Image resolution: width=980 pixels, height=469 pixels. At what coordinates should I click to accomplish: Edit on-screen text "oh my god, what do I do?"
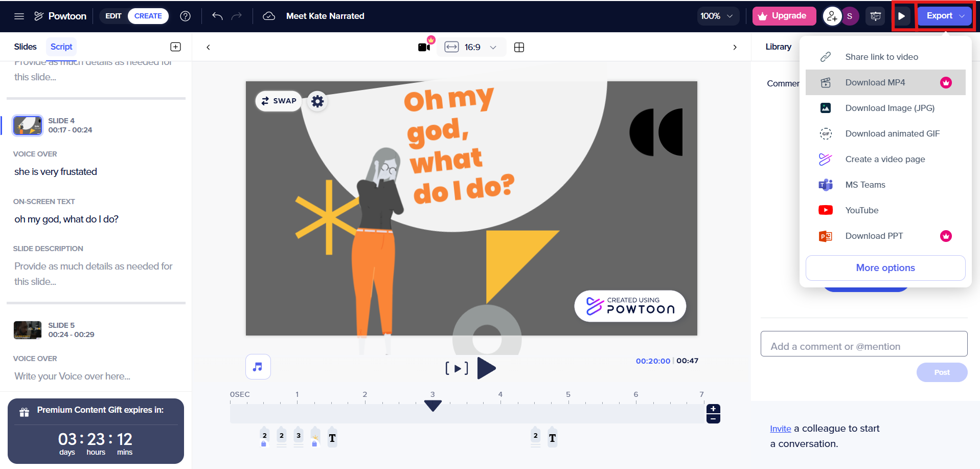pos(66,219)
